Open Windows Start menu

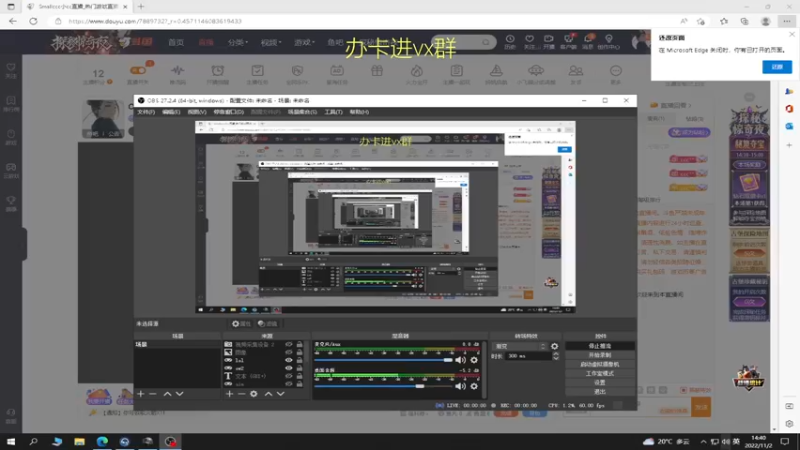[x=11, y=441]
